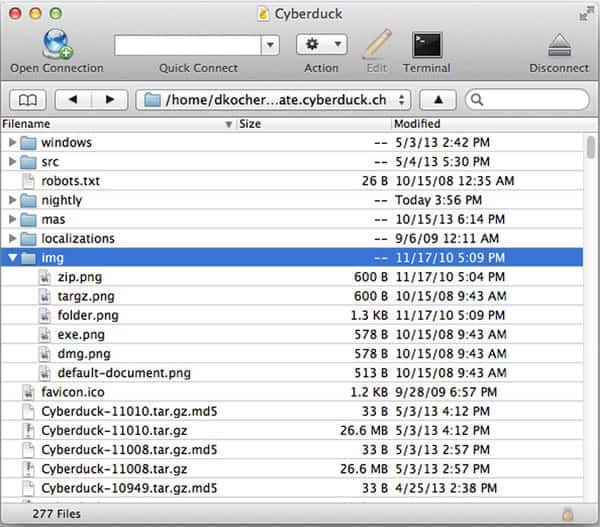
Task: Click the robots.txt file icon
Action: pos(28,181)
